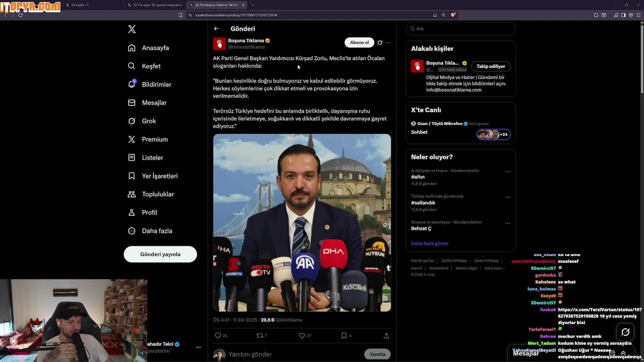The image size is (644, 362).
Task: Expand the Mesajlar drawer with the arrows
Action: pyautogui.click(x=623, y=353)
